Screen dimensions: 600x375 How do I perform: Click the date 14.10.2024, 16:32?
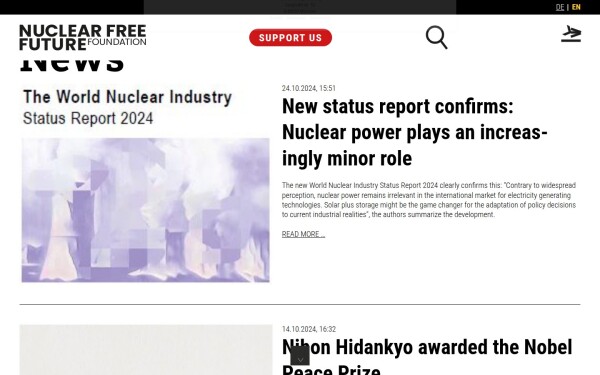pyautogui.click(x=309, y=329)
